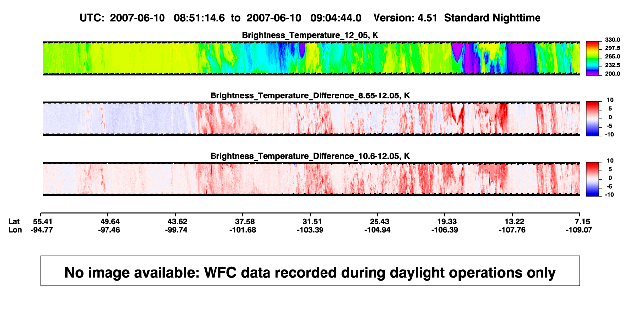Click longitude value -97.46
The image size is (644, 330).
(109, 230)
